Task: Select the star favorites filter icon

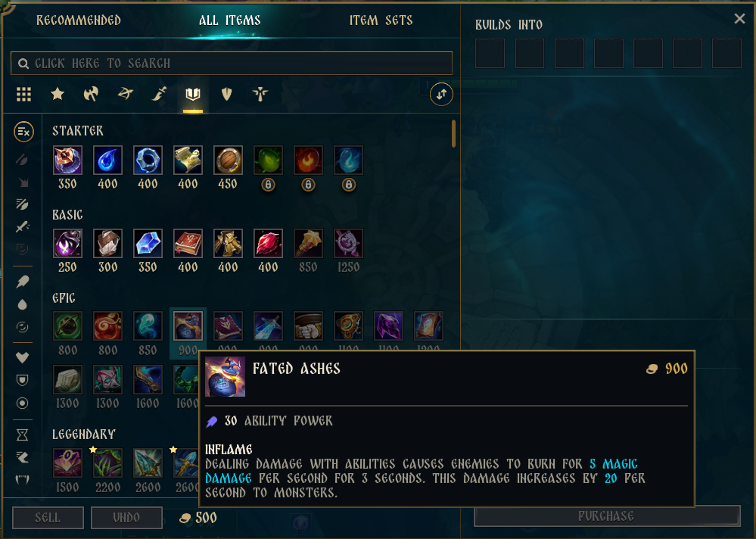Action: coord(58,94)
